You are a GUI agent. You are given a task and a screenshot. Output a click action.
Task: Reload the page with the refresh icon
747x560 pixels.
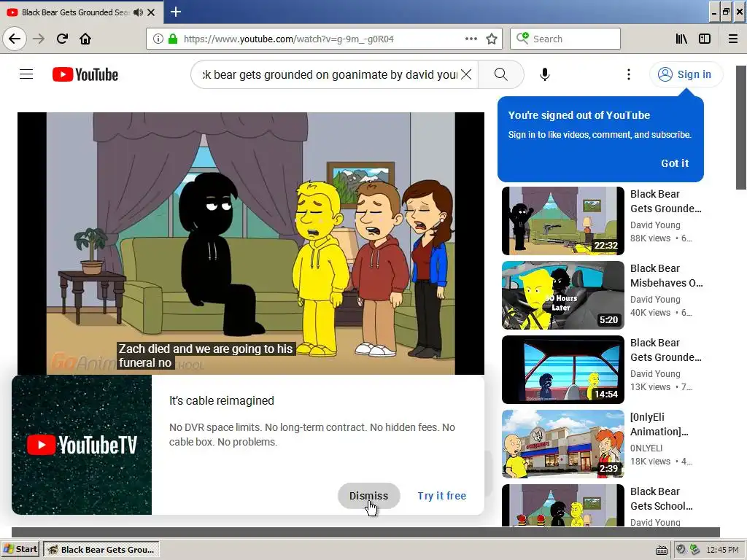coord(62,39)
